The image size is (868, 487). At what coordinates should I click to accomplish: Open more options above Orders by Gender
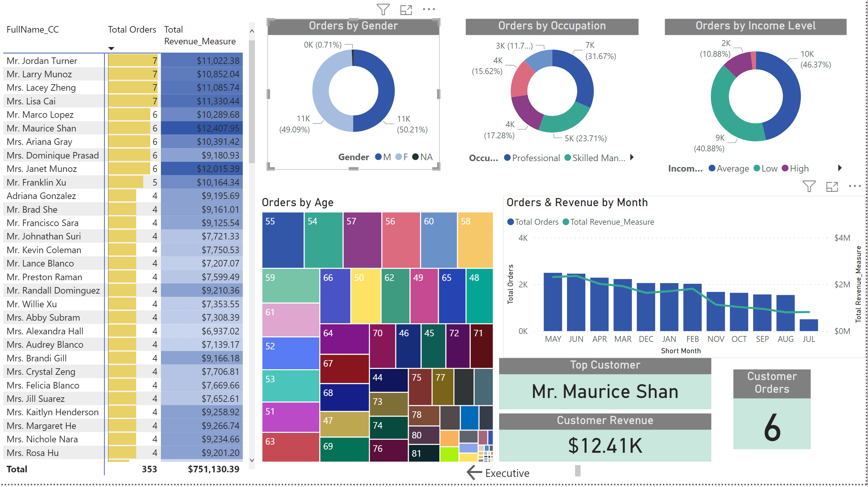[429, 9]
